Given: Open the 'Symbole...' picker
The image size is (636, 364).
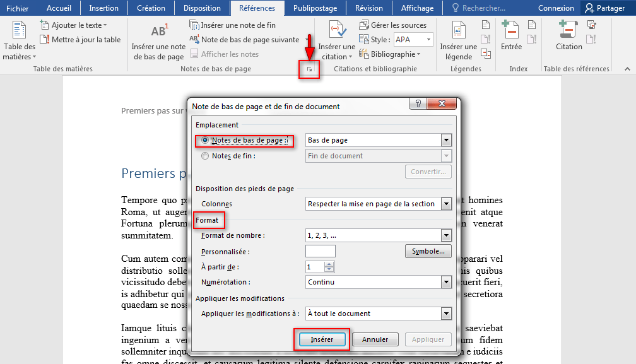Looking at the screenshot, I should coord(428,250).
